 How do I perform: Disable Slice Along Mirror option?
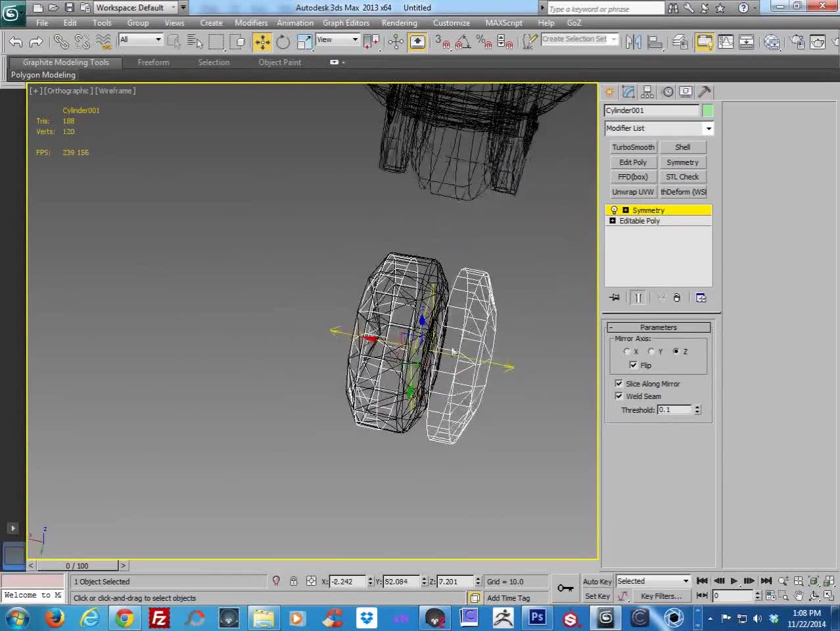tap(618, 383)
